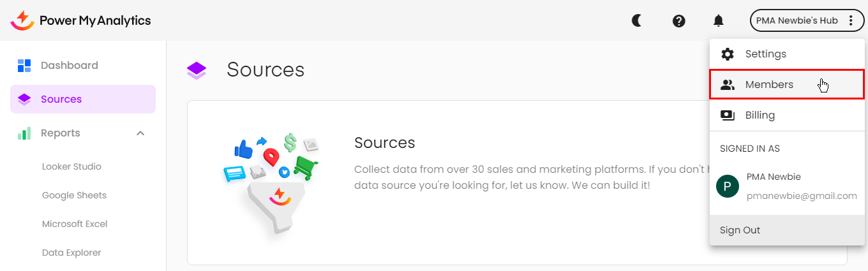Click the Reports bar chart icon
This screenshot has height=271, width=868.
[x=24, y=133]
